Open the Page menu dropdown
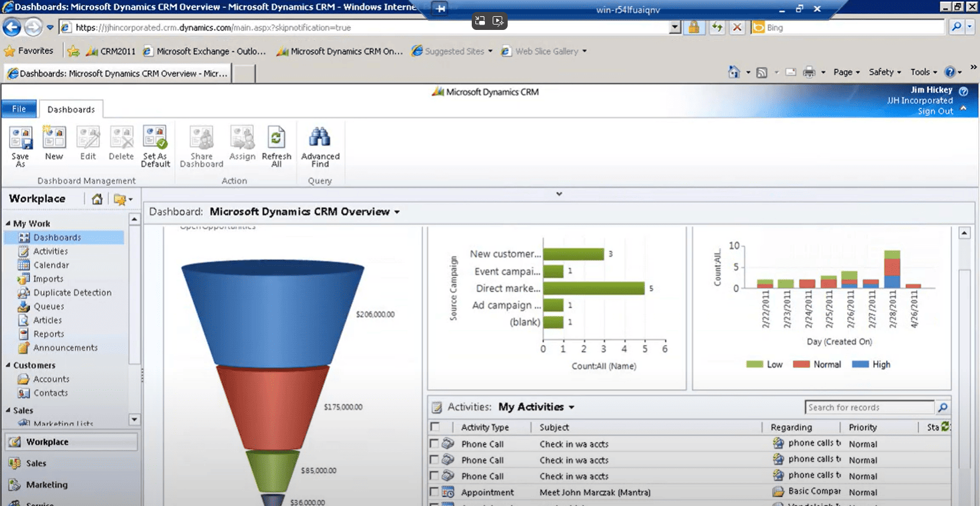 click(x=846, y=72)
